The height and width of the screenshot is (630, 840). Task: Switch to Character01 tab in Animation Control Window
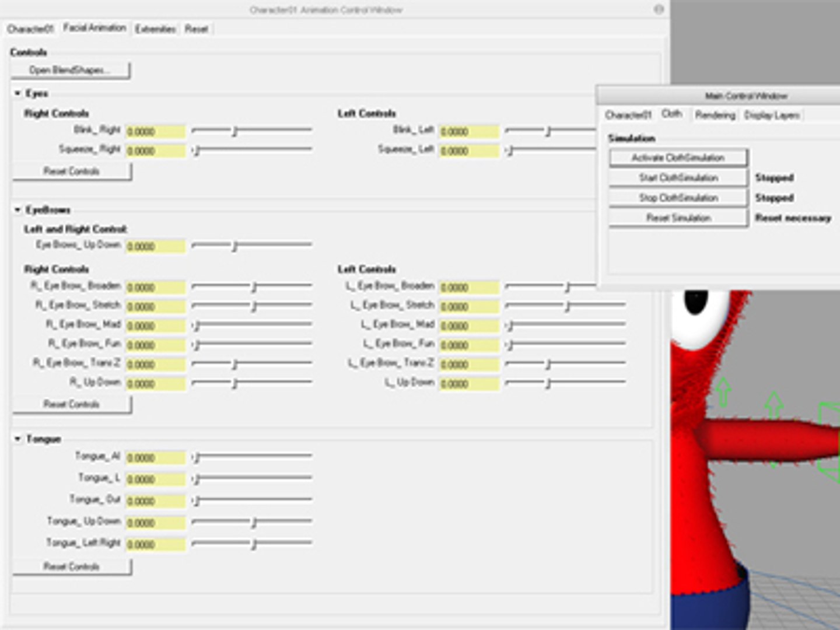coord(30,29)
